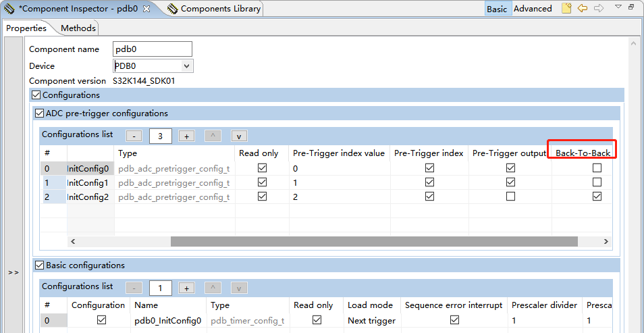Select the InitConfig1 row name
Viewport: 644px width, 333px height.
coord(90,182)
